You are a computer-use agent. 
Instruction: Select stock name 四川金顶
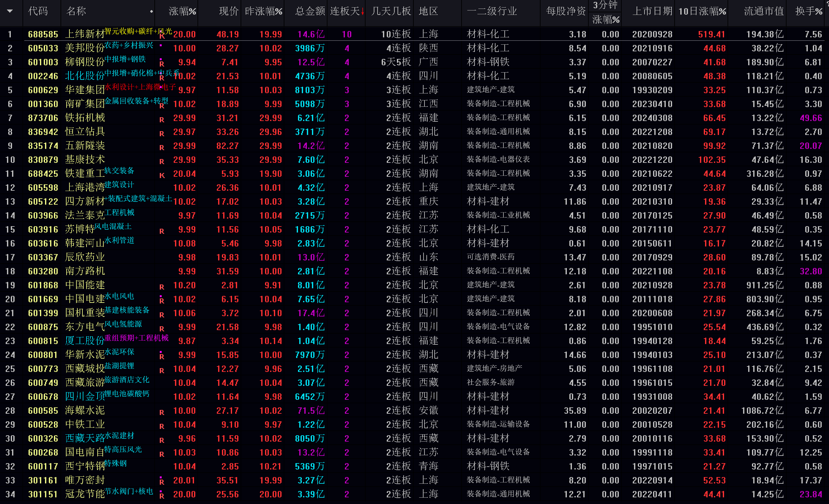85,397
